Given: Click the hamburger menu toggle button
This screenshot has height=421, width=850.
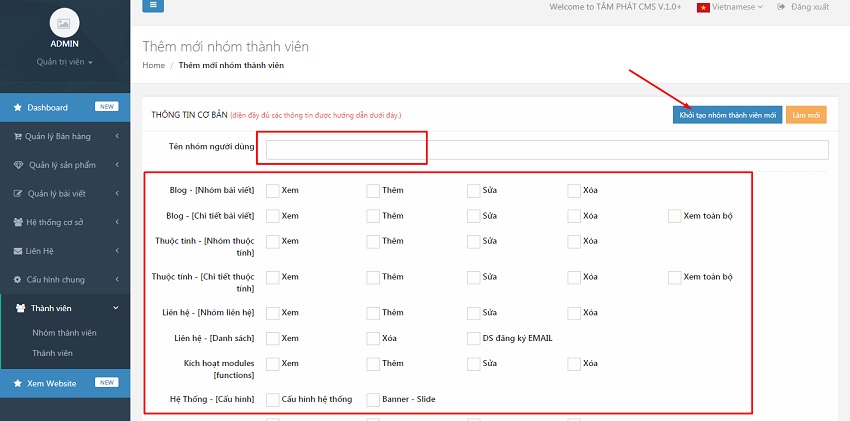Looking at the screenshot, I should [x=153, y=6].
